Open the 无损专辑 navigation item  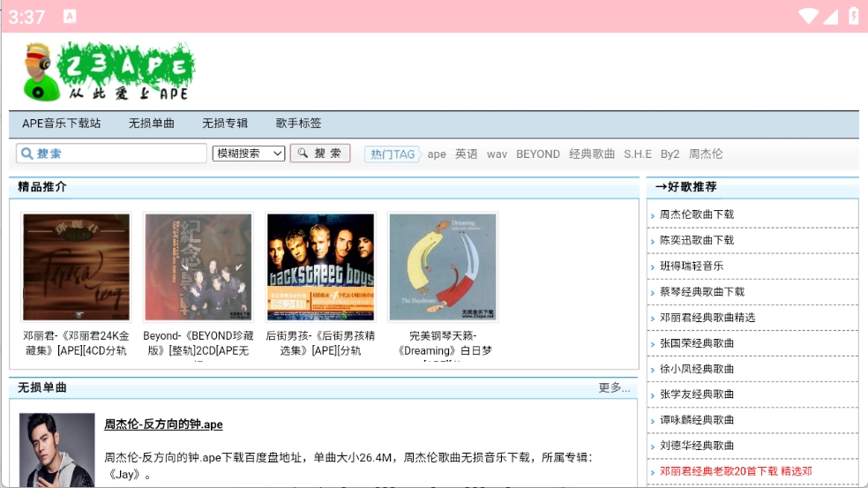point(225,124)
